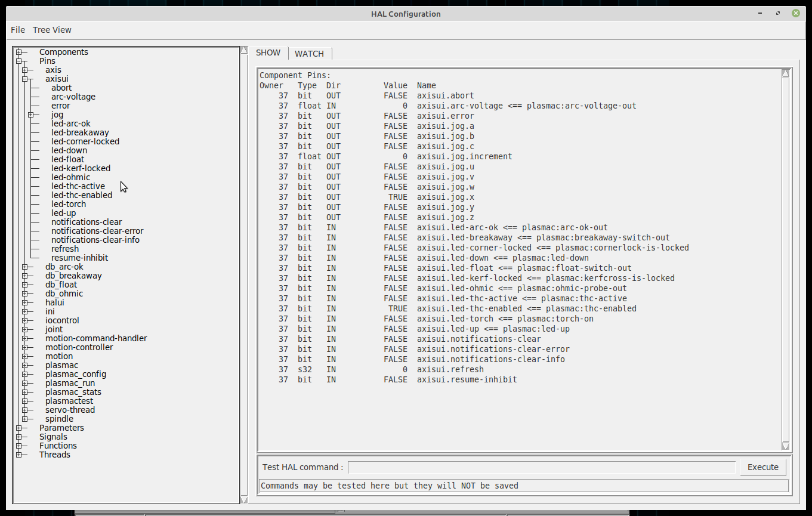Select led-float in the tree
This screenshot has height=516, width=812.
tap(67, 159)
